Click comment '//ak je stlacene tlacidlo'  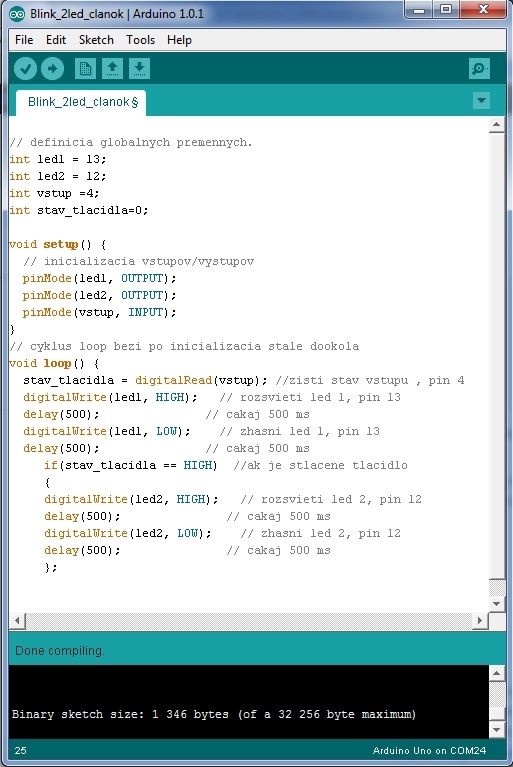(320, 465)
